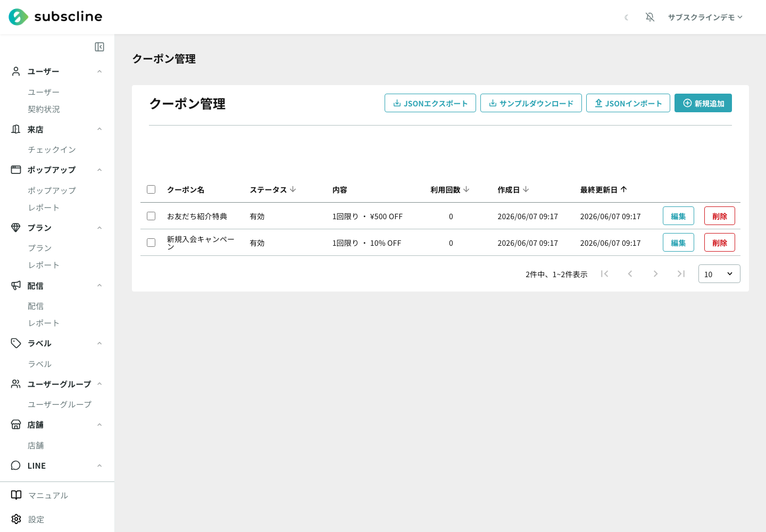Open the ユーザー submenu item
766x532 pixels.
44,92
